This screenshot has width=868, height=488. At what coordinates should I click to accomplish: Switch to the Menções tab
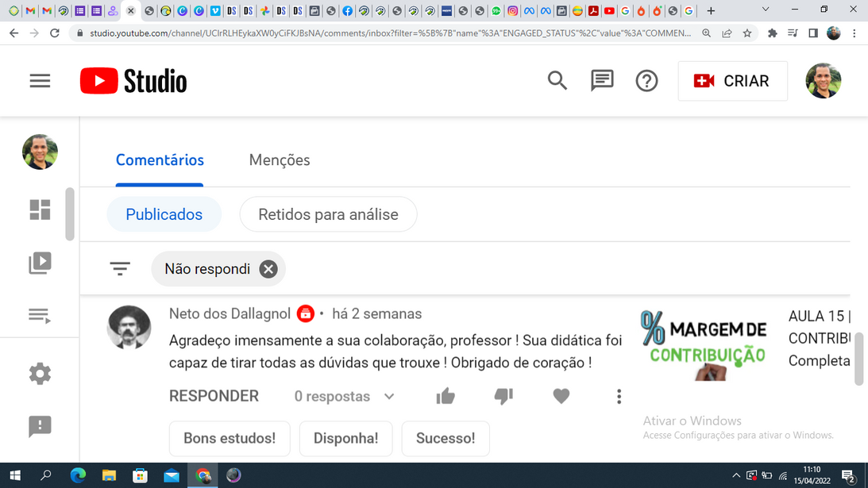pos(280,160)
